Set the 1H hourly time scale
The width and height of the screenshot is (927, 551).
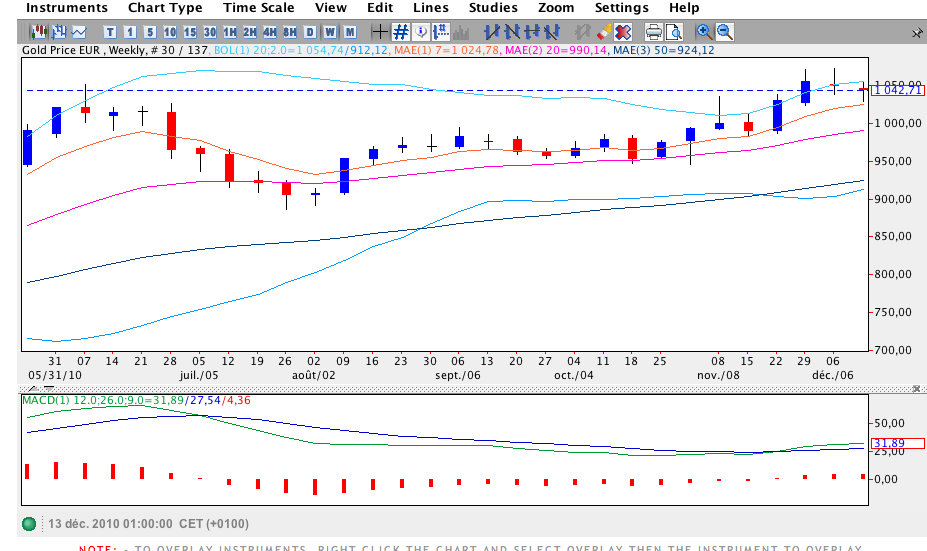(x=230, y=32)
